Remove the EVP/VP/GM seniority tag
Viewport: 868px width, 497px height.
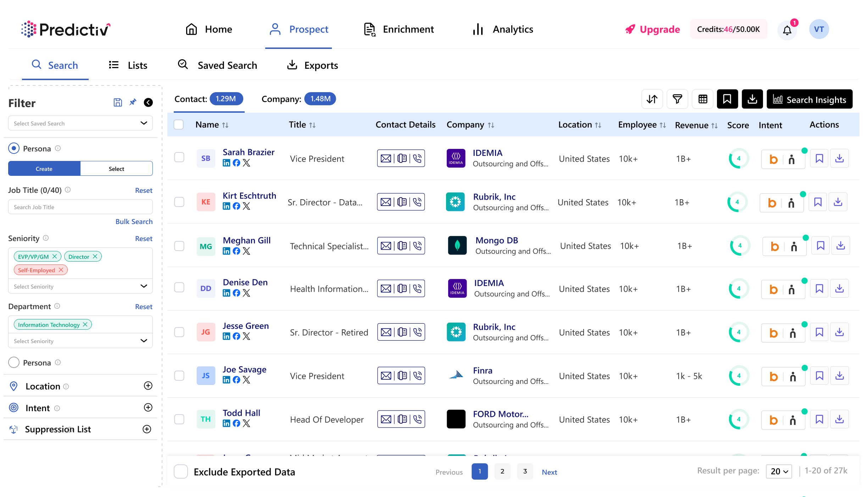tap(55, 256)
